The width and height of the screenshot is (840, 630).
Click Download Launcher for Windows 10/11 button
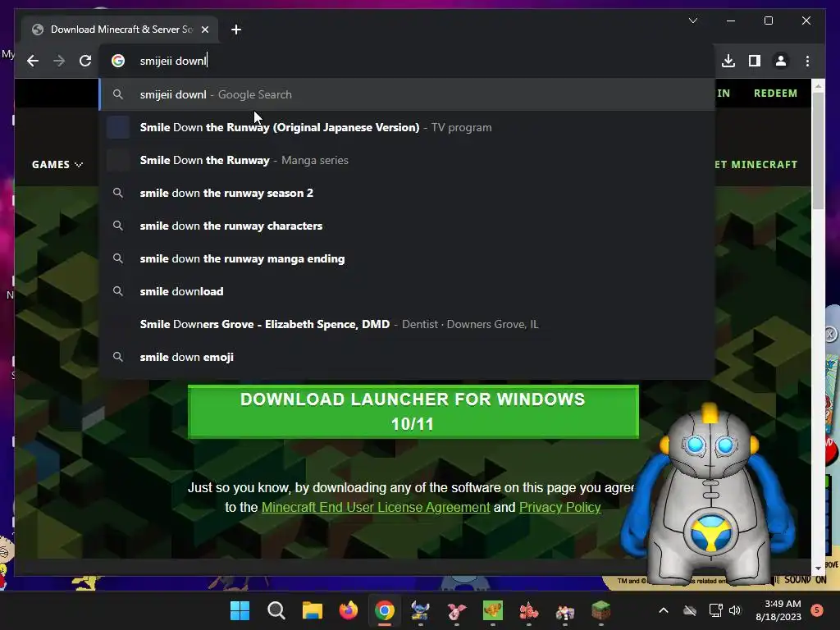[413, 412]
